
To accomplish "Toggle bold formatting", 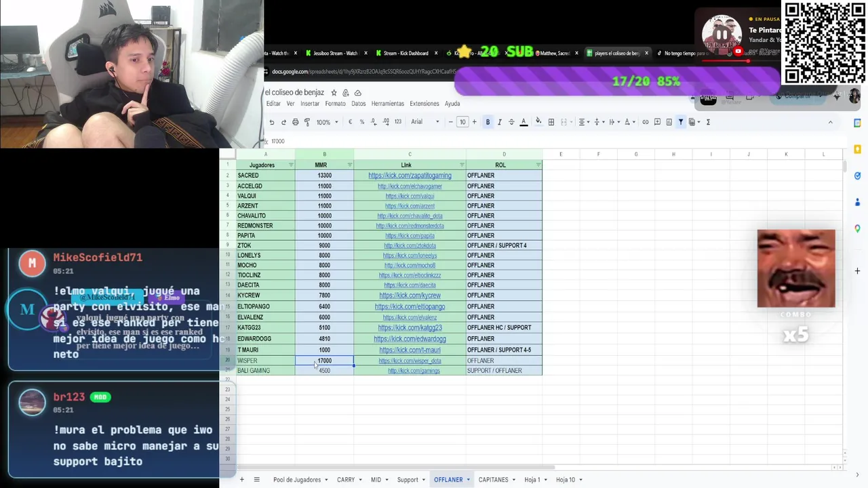I will coord(488,122).
